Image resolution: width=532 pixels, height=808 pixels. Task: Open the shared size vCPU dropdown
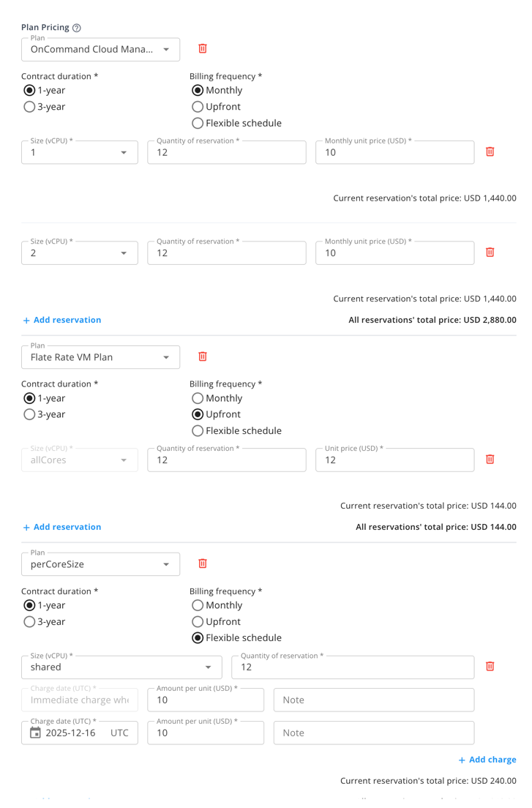pyautogui.click(x=208, y=667)
